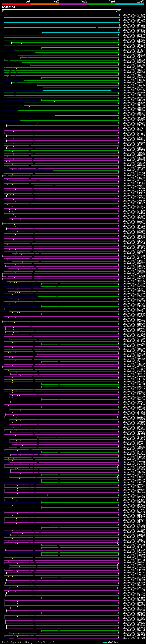
Task: Select the UniRef100_P16133 label
Action: 134,45
